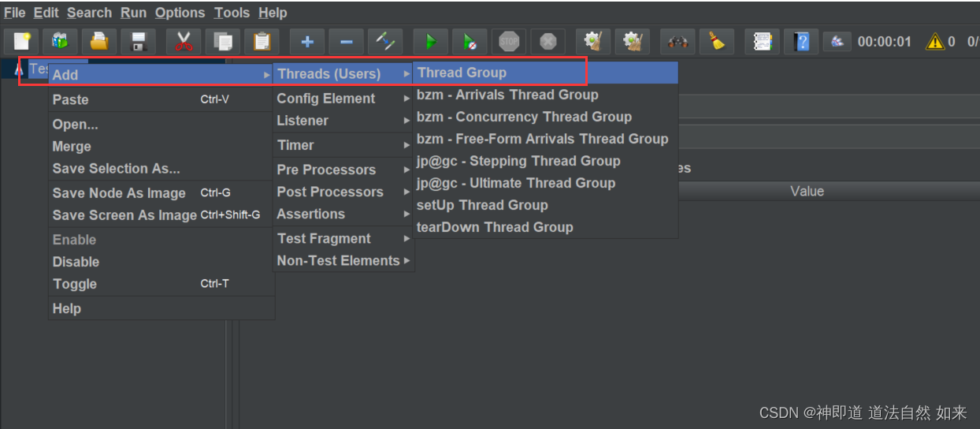Image resolution: width=980 pixels, height=429 pixels.
Task: Expand the Threads (Users) submenu
Action: (x=343, y=73)
